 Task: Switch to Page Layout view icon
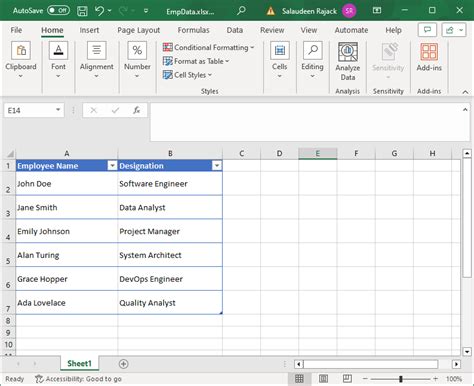coord(323,379)
